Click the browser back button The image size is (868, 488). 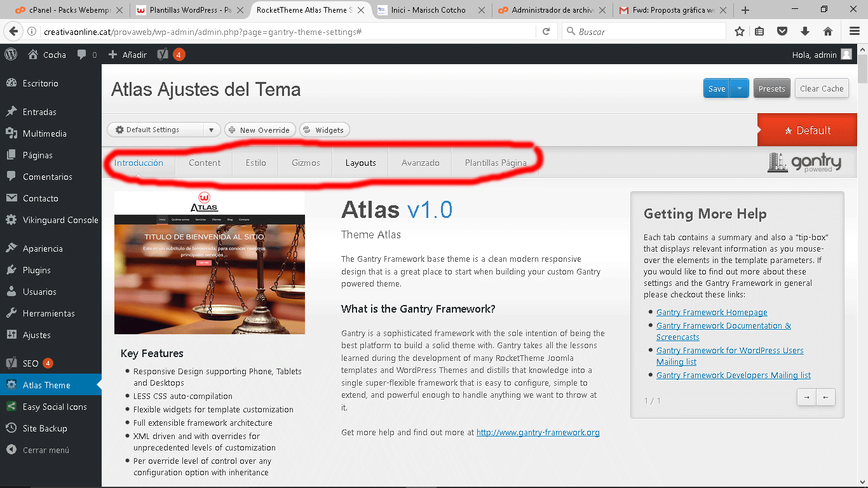12,31
